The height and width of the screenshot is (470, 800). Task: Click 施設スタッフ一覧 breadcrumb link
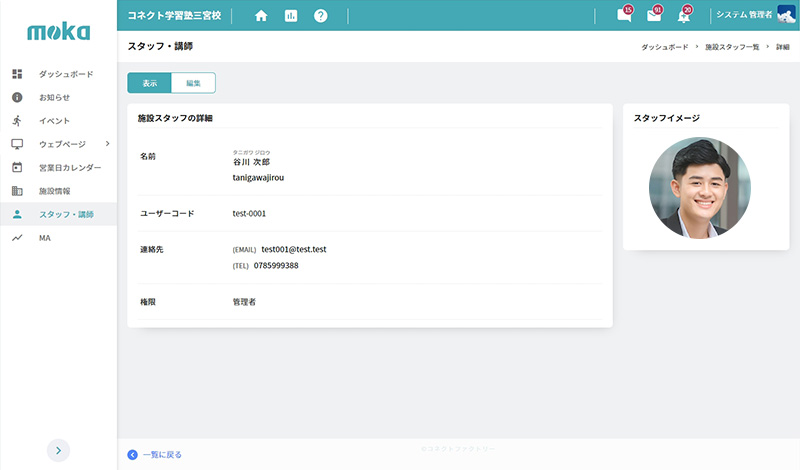coord(732,47)
